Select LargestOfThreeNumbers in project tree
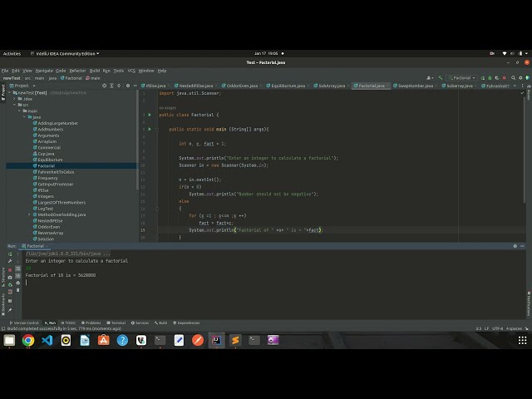Viewport: 532px width, 399px height. [x=62, y=203]
